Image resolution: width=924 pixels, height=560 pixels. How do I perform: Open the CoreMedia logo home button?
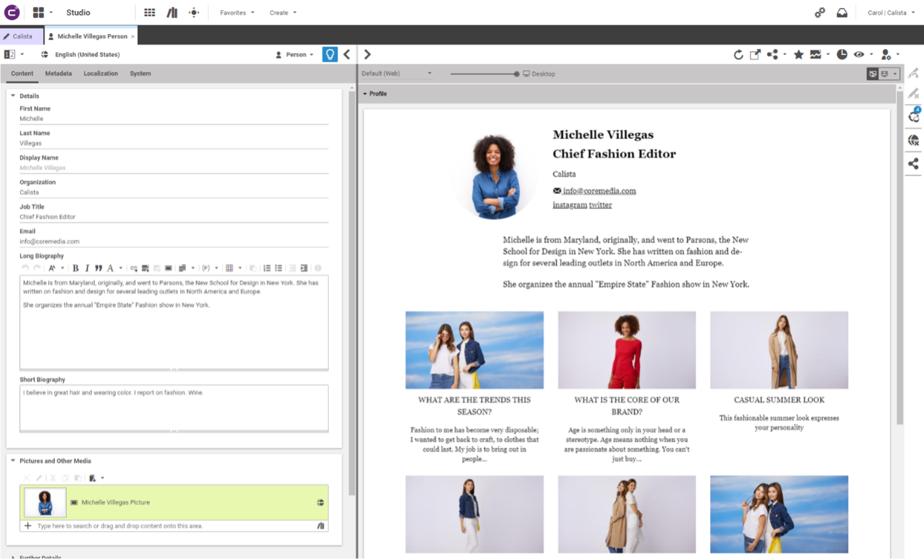point(12,12)
